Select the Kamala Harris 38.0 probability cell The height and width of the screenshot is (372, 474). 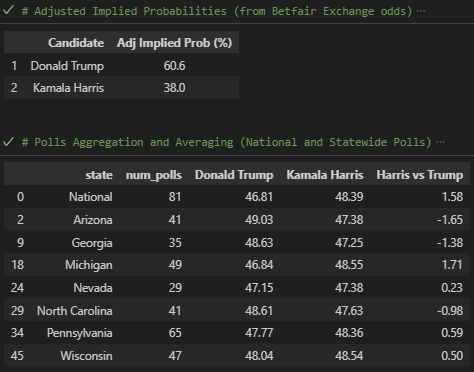pos(174,88)
